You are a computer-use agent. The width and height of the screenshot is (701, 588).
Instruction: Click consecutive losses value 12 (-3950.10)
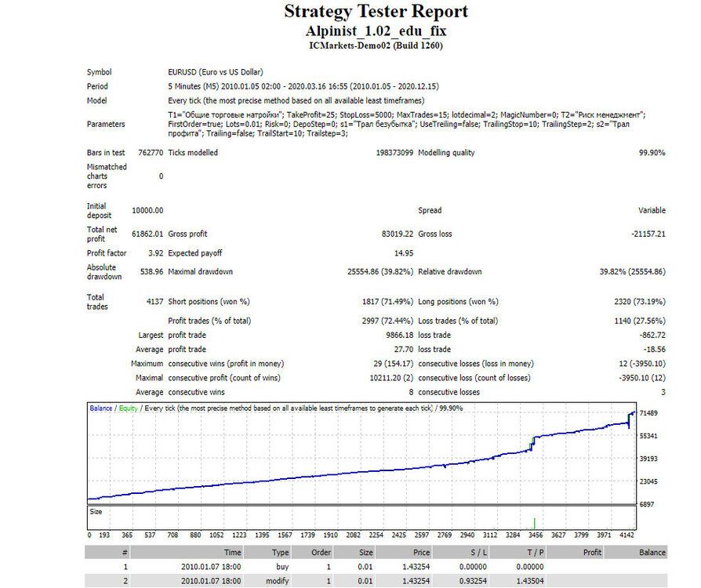[642, 364]
